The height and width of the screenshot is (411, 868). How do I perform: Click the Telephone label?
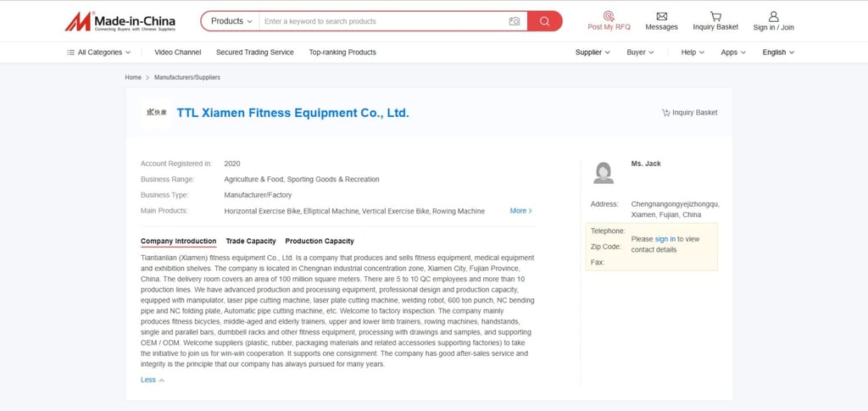(608, 231)
